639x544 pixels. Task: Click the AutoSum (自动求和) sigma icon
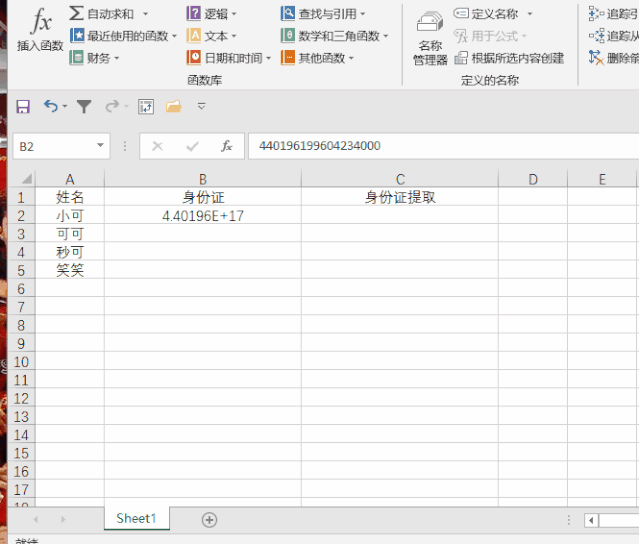point(76,13)
